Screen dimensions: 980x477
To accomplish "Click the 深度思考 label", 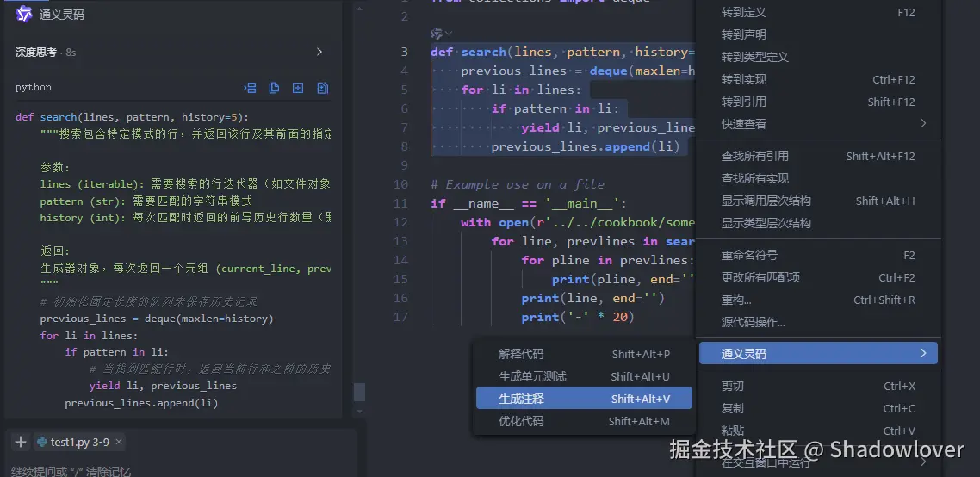I will (x=35, y=53).
